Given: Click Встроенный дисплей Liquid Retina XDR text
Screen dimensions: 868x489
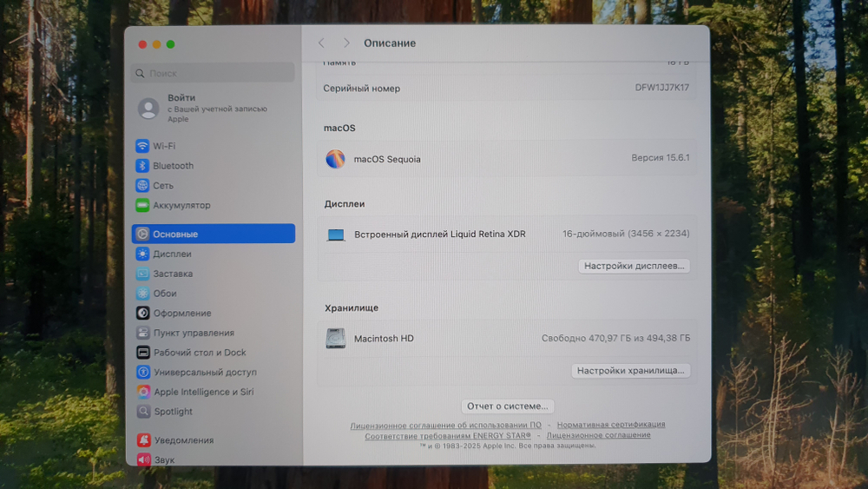Looking at the screenshot, I should coord(440,235).
